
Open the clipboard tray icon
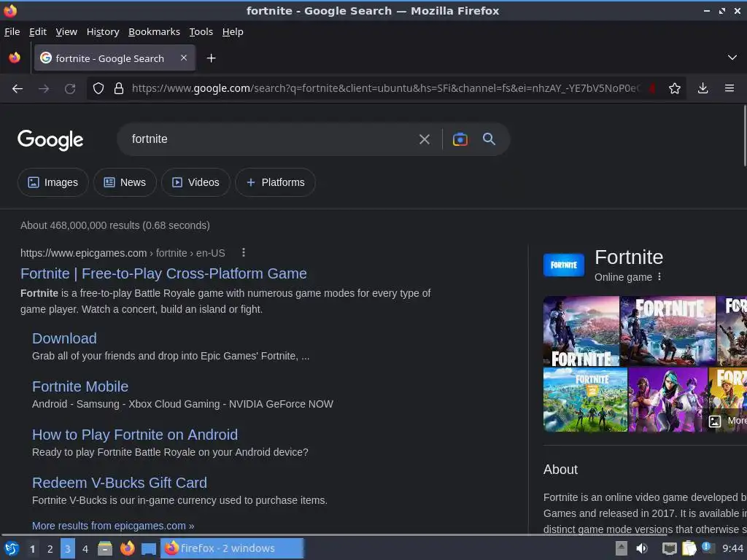[689, 548]
